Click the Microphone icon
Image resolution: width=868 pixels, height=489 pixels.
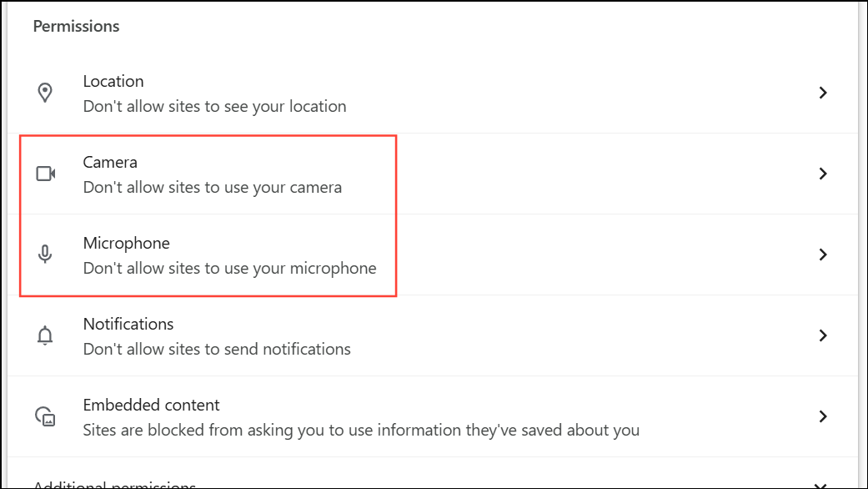(x=45, y=255)
